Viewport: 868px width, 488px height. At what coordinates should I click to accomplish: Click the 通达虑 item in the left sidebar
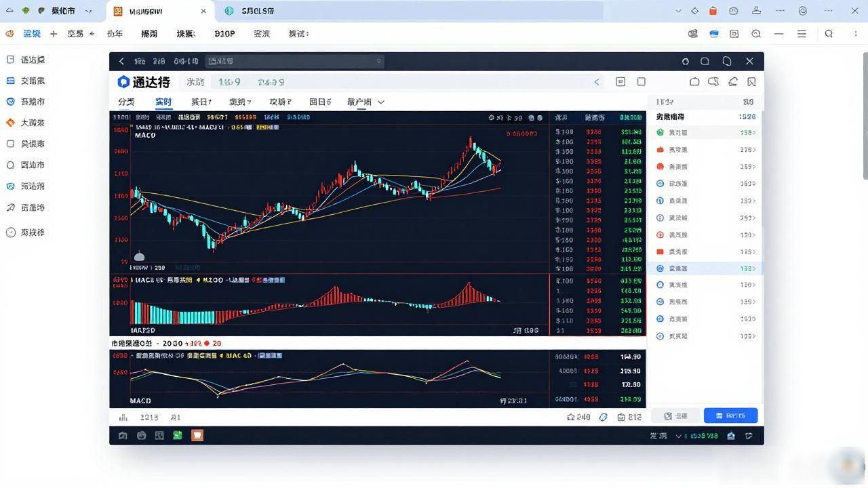pos(33,60)
